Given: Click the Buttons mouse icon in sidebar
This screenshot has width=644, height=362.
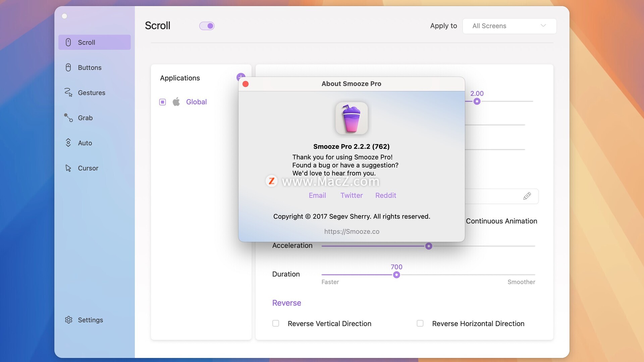Looking at the screenshot, I should pos(68,67).
